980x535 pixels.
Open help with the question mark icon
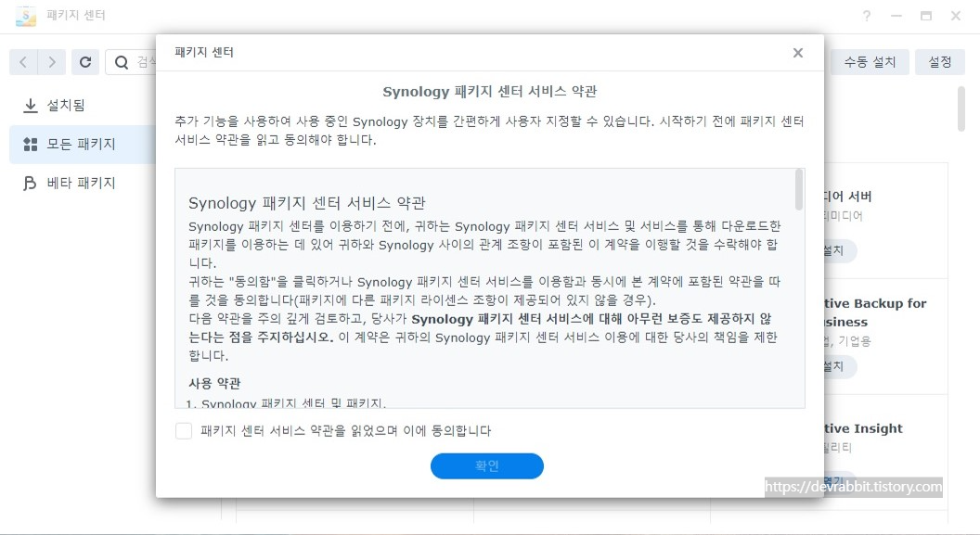pos(867,17)
